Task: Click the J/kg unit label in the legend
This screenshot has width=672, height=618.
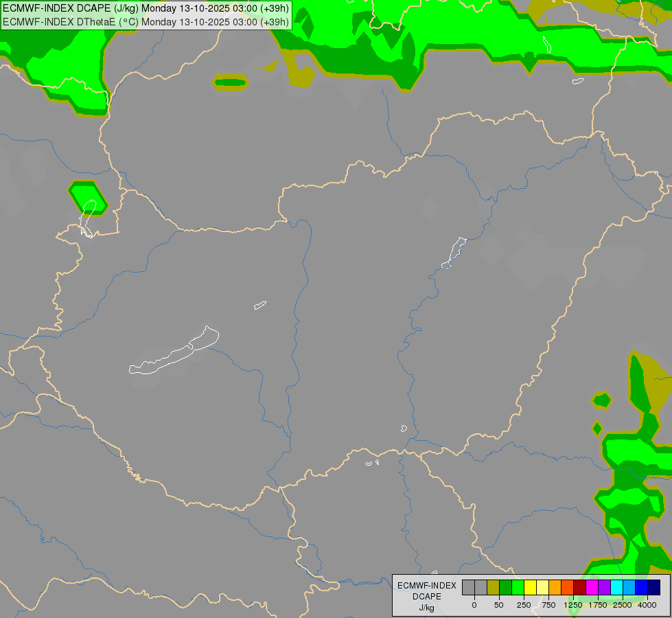Action: click(x=427, y=608)
